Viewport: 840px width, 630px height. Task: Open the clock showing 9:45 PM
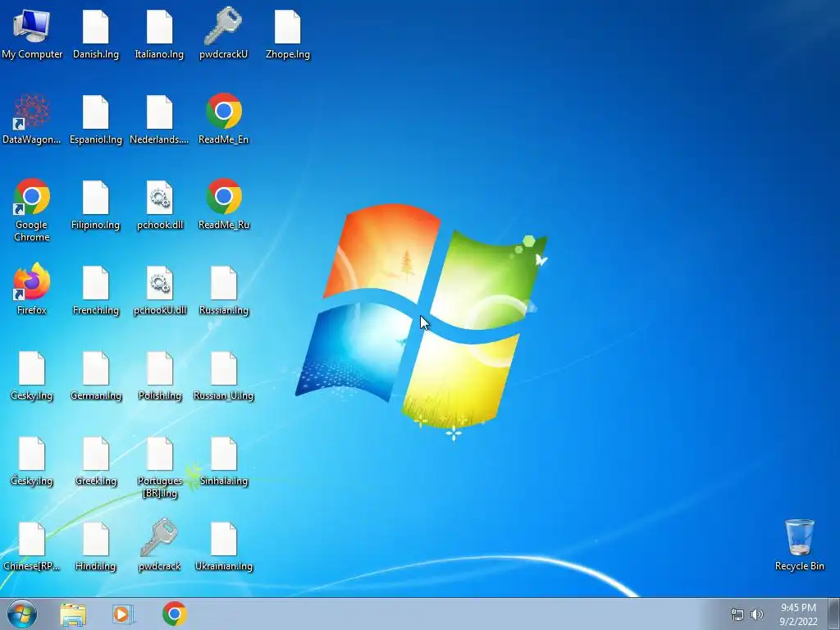pyautogui.click(x=798, y=614)
